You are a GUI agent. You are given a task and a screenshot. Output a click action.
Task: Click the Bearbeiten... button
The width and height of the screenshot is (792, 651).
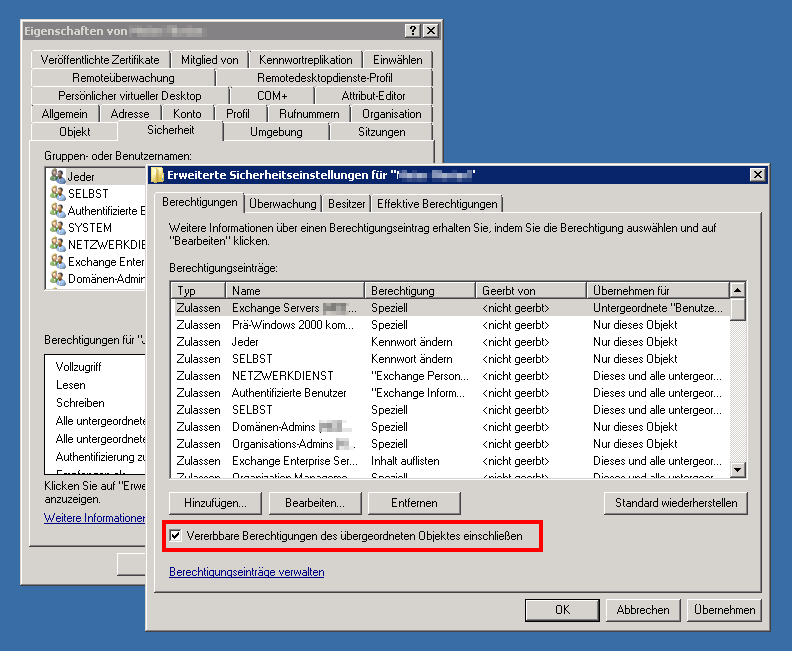pyautogui.click(x=315, y=503)
